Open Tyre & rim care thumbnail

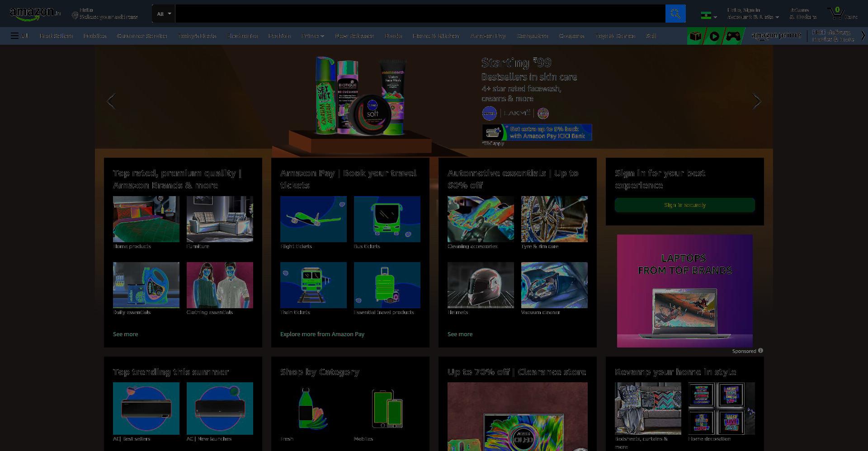click(x=554, y=219)
